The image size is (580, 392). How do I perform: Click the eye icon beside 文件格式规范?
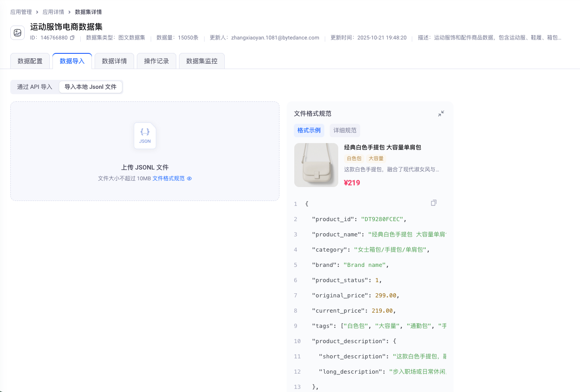[189, 179]
